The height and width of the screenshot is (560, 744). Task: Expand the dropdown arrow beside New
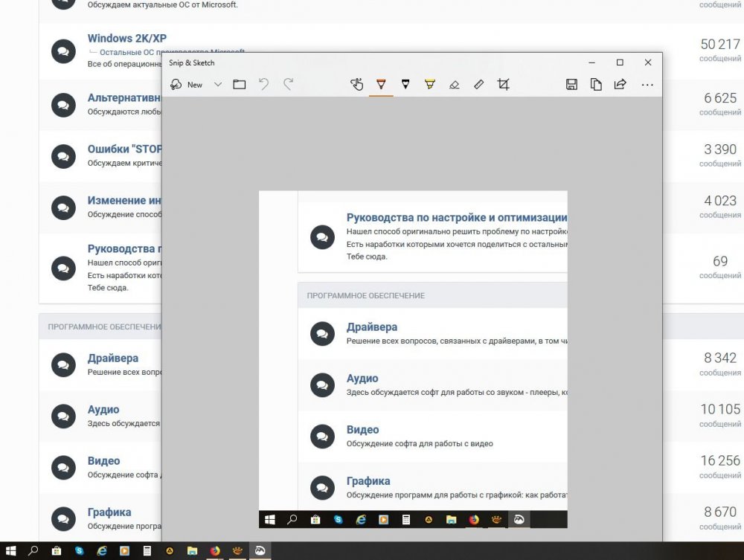pos(218,85)
